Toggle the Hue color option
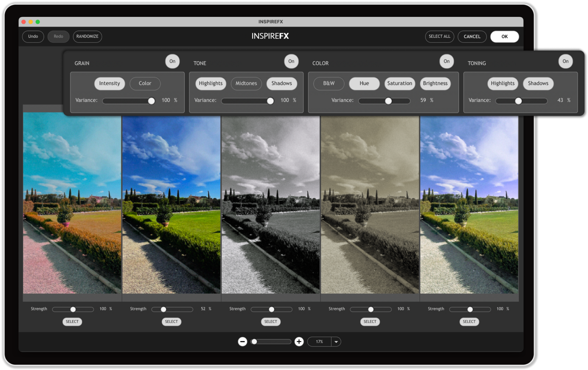Viewport: 588px width, 370px height. tap(364, 83)
